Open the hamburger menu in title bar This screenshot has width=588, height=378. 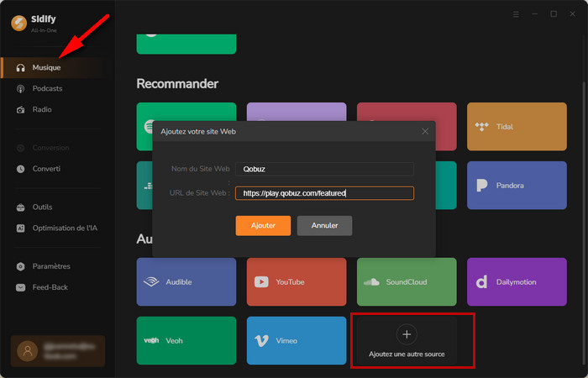pos(516,14)
